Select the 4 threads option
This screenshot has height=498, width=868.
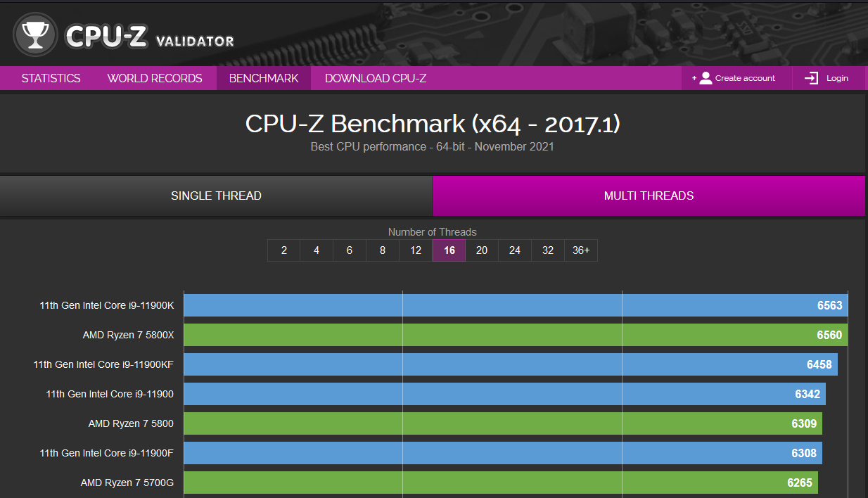(x=317, y=250)
